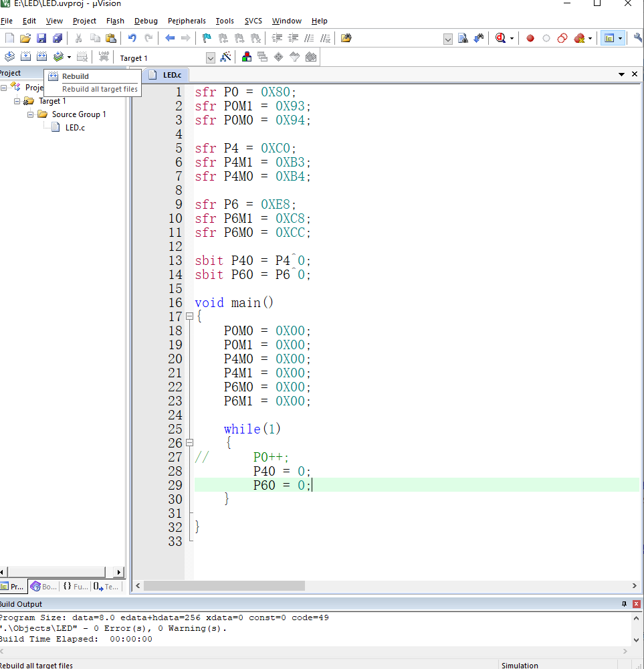Viewport: 644px width, 669px height.
Task: Click the editor horizontal scrollbar thumb
Action: tap(224, 586)
